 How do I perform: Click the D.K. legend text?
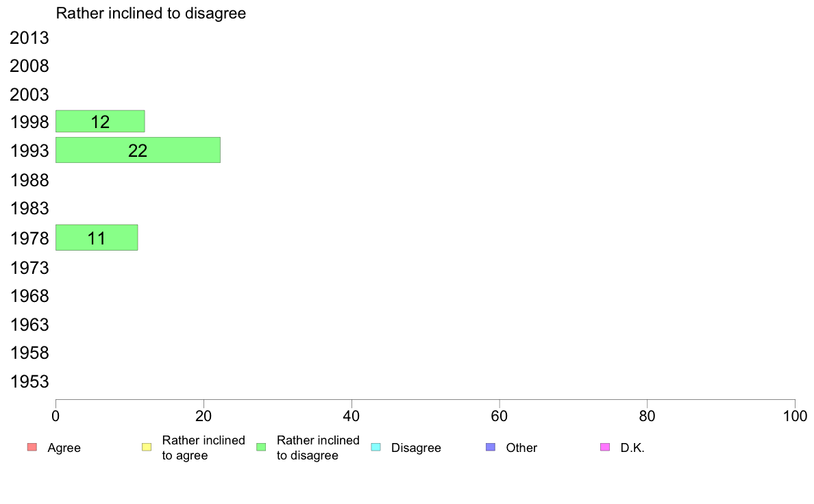click(x=632, y=448)
